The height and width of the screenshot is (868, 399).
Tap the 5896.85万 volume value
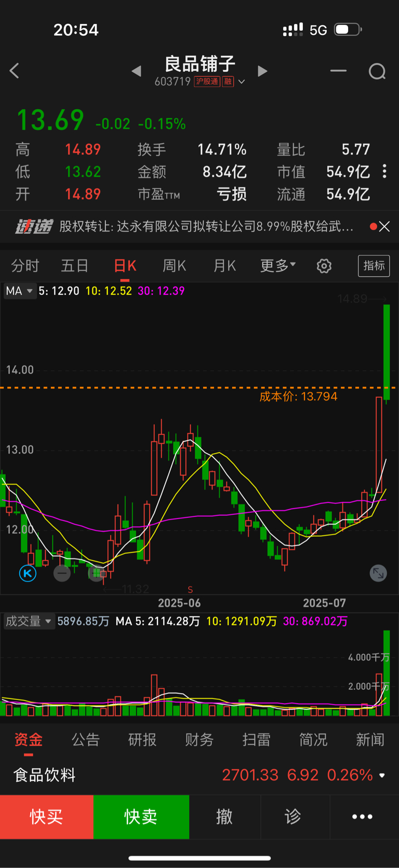[x=83, y=621]
